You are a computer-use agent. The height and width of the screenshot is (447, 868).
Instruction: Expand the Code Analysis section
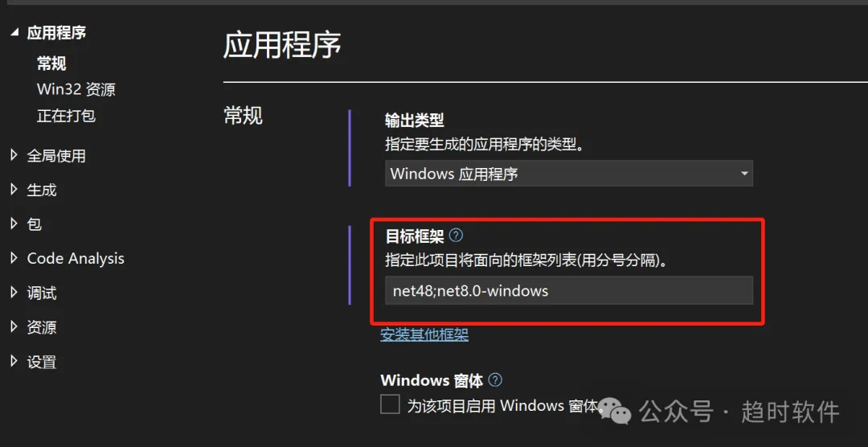(x=14, y=259)
